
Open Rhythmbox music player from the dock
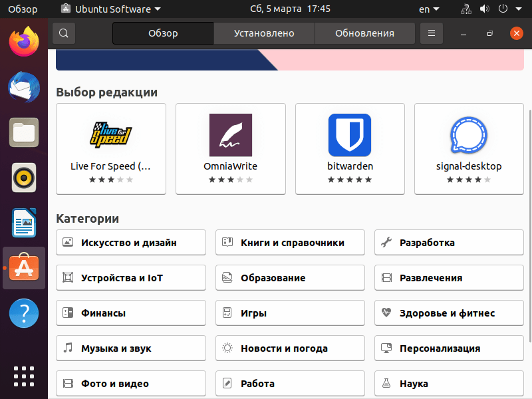coord(23,178)
